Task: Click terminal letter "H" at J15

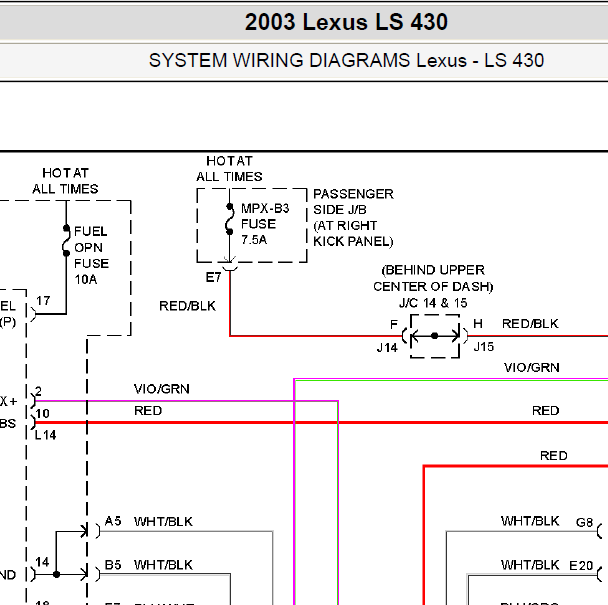Action: pos(478,323)
